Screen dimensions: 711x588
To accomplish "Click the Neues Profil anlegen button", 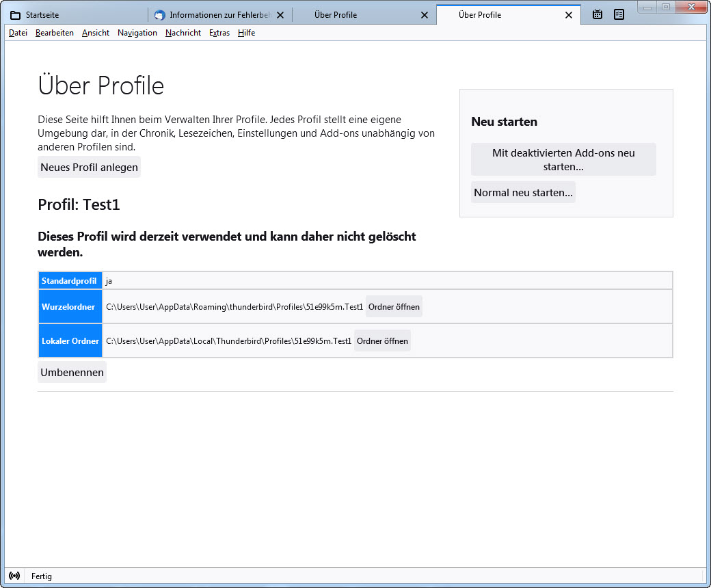I will pyautogui.click(x=89, y=168).
